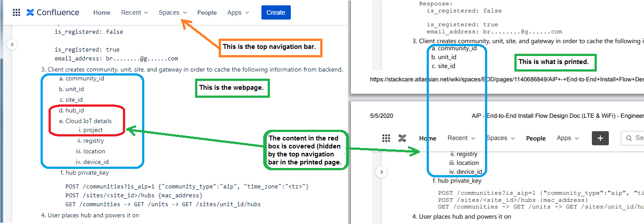The image size is (644, 224).
Task: Select 'e. Cloud IoT details' in the webpage
Action: click(x=85, y=121)
